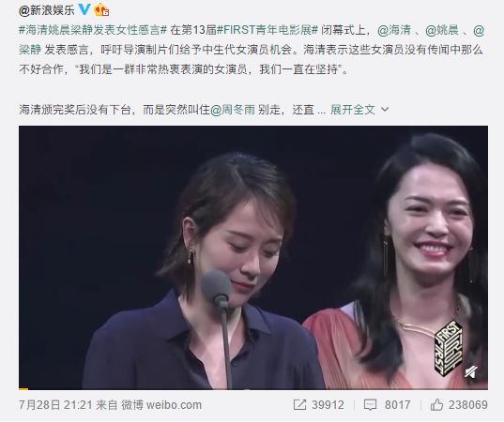The height and width of the screenshot is (422, 504).
Task: Unmute the video using speaker icon
Action: (471, 372)
